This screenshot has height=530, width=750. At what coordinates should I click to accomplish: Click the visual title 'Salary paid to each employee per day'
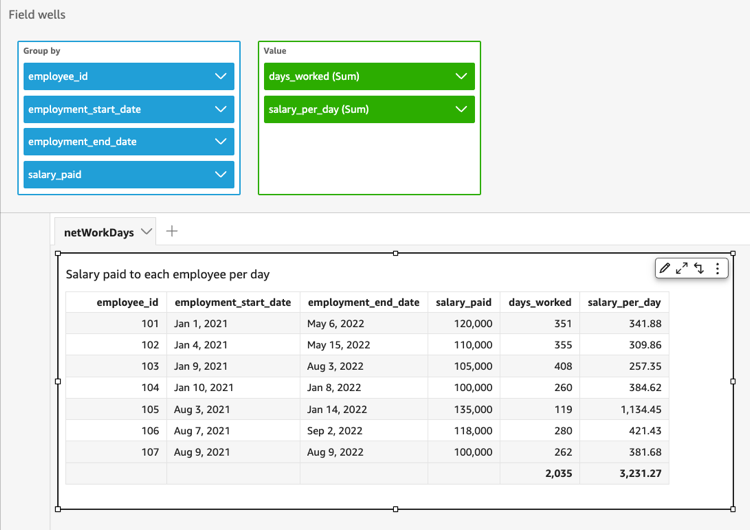pyautogui.click(x=167, y=274)
